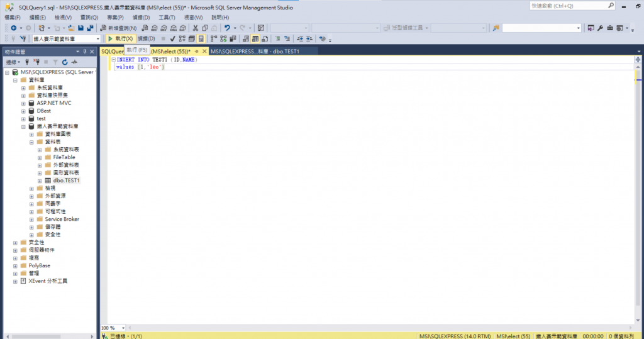Toggle Include Client Statistics icon
Viewport: 644px width, 339px height.
(x=233, y=38)
